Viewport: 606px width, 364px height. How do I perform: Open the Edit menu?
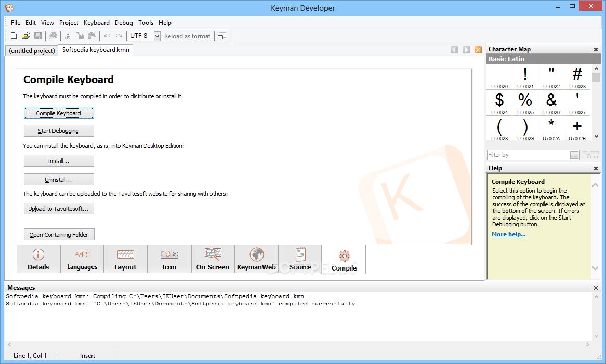31,23
